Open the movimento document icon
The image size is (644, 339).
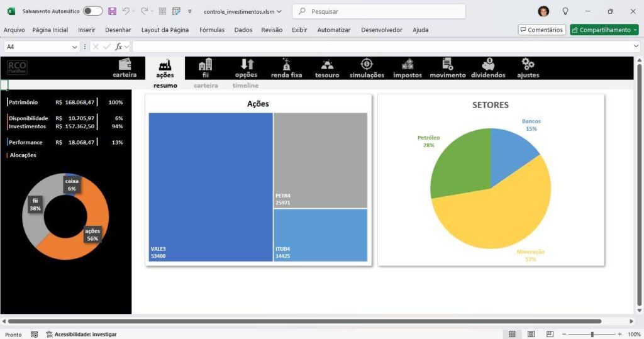point(448,64)
